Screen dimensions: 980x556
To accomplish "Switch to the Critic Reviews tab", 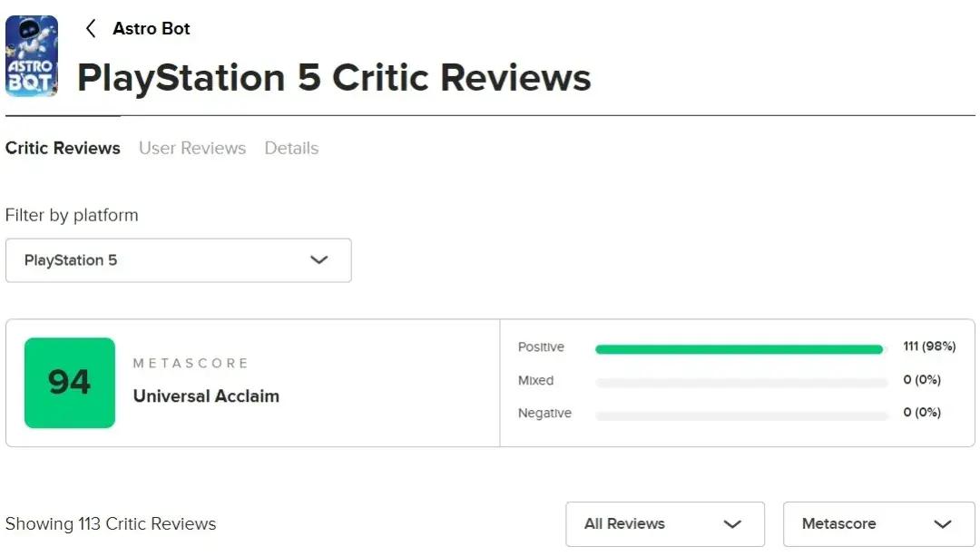I will (x=63, y=148).
